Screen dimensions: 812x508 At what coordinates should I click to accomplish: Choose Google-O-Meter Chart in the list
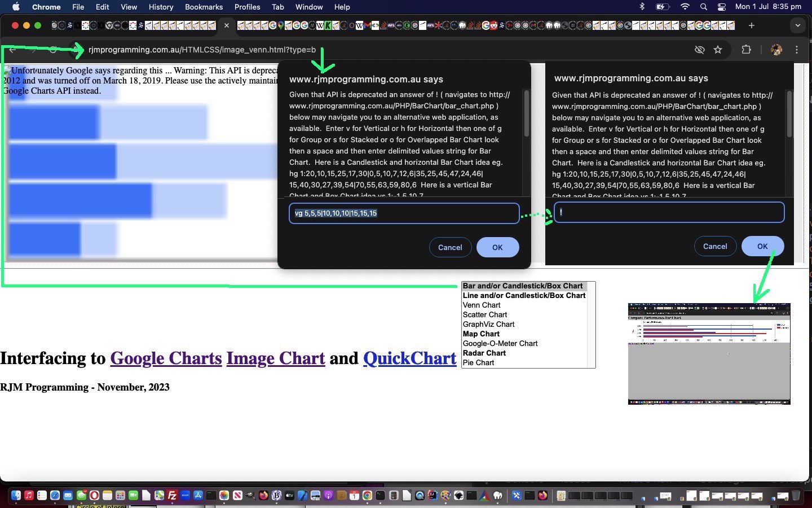[524, 344]
